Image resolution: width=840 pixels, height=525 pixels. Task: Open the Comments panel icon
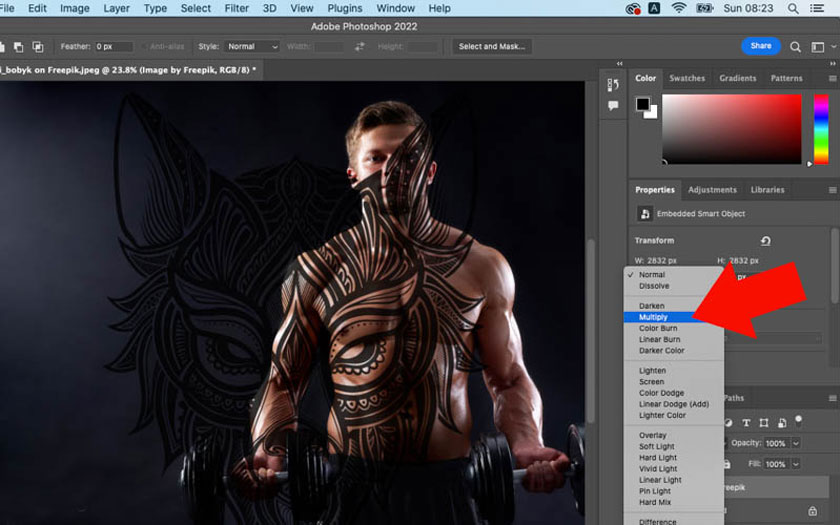pyautogui.click(x=613, y=105)
